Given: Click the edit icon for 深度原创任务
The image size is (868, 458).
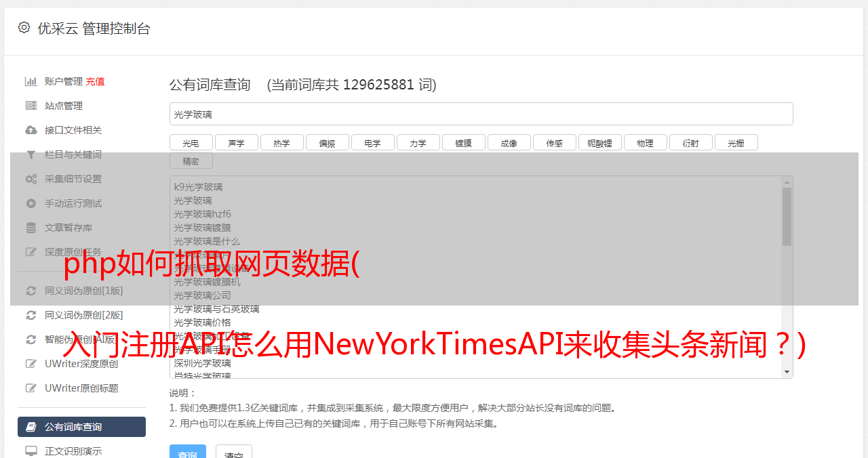Looking at the screenshot, I should pos(31,252).
